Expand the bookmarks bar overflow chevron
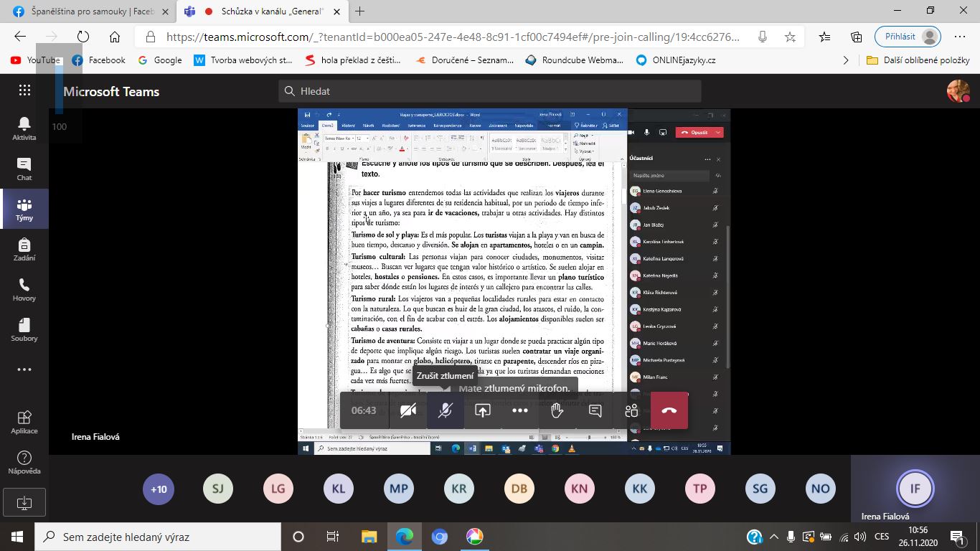 pyautogui.click(x=846, y=60)
